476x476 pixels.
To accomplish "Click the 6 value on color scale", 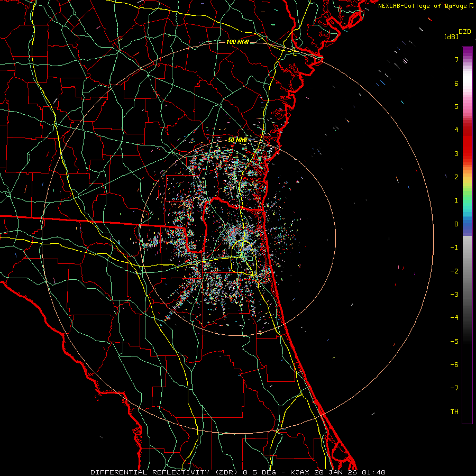I will point(456,83).
